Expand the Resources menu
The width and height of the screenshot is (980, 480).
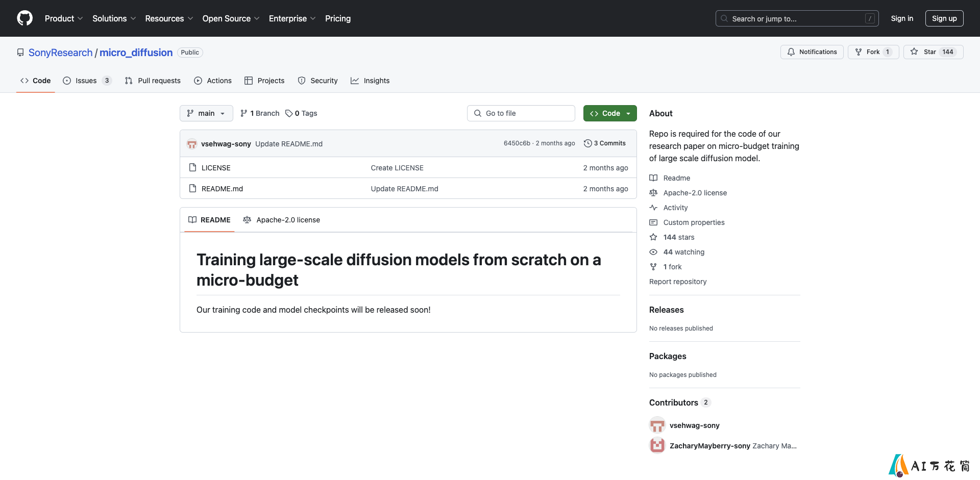coord(169,18)
